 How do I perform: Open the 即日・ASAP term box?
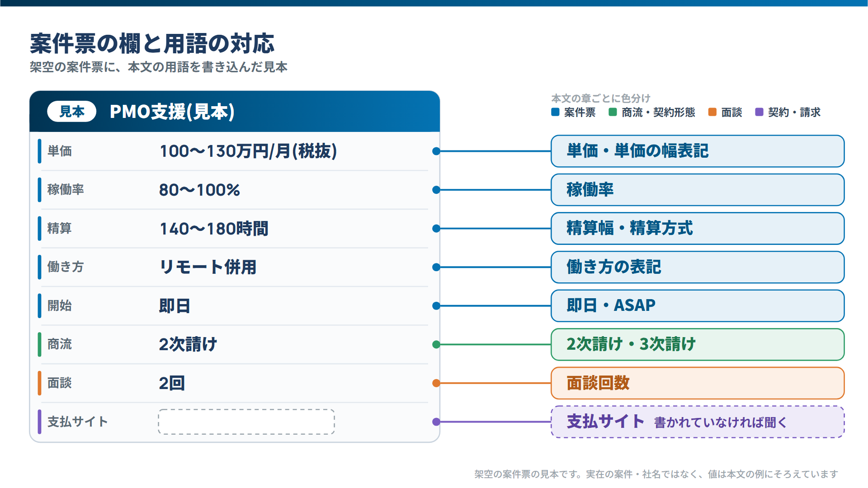[x=698, y=305]
